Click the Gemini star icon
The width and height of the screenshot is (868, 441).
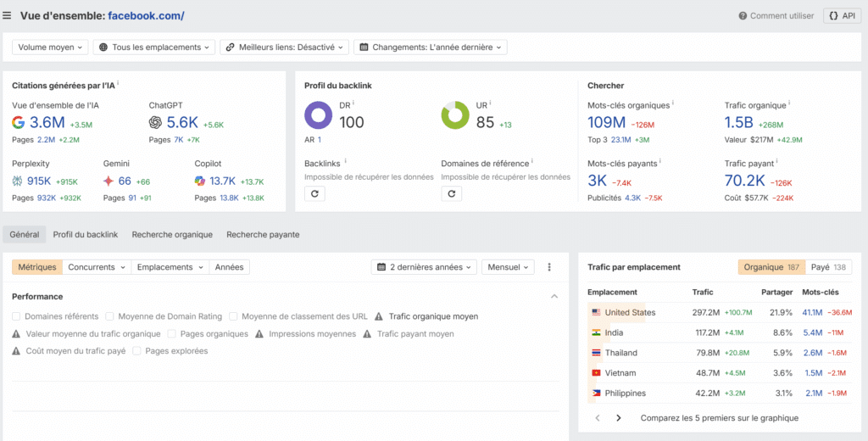pos(108,181)
